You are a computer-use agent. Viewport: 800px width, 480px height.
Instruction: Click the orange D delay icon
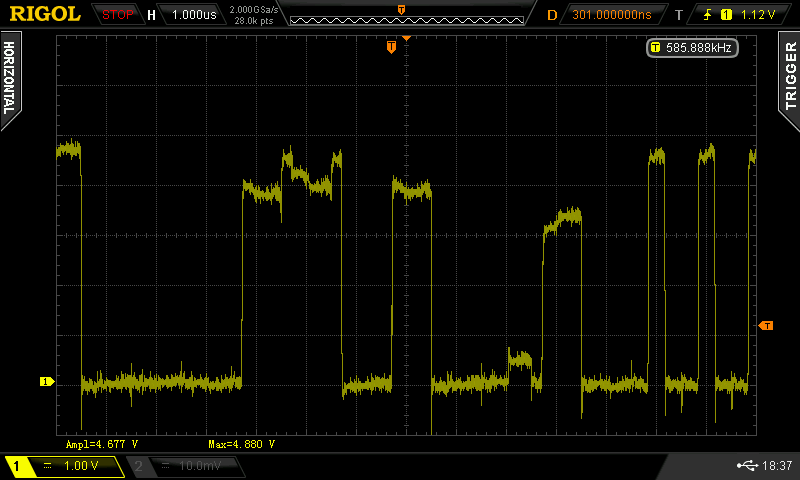click(551, 15)
